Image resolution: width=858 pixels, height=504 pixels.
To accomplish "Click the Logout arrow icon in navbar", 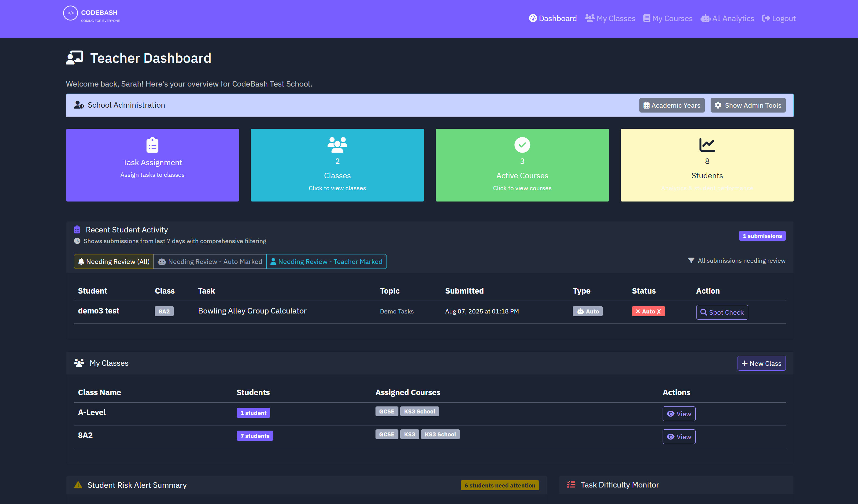I will click(x=766, y=18).
